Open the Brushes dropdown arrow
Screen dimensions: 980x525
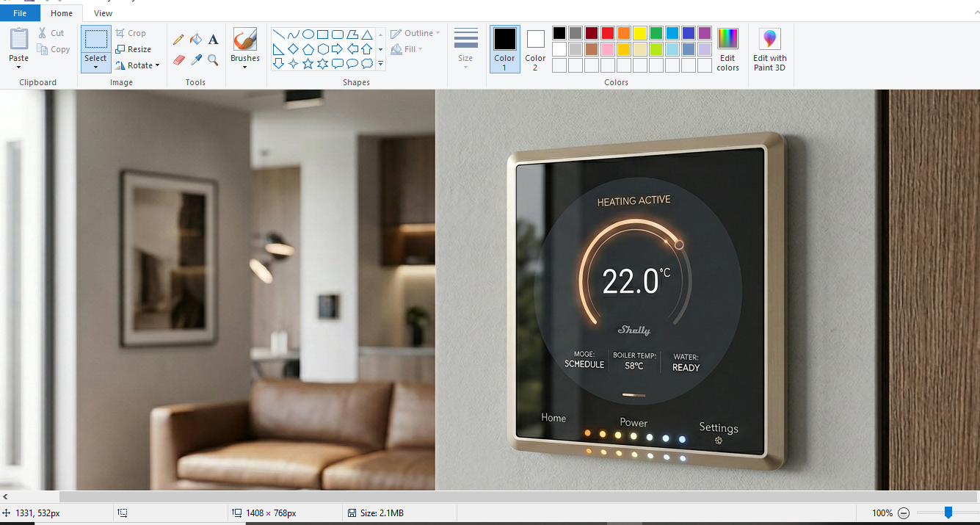click(x=245, y=68)
